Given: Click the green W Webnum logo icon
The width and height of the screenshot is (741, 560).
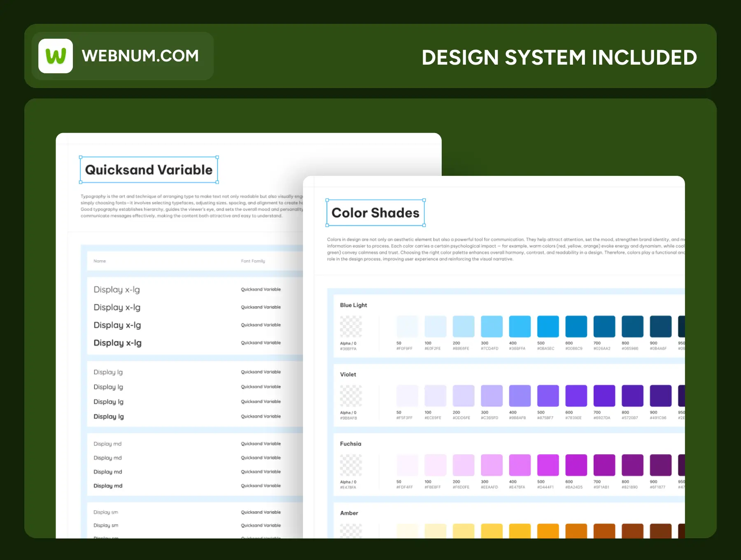Looking at the screenshot, I should point(56,56).
